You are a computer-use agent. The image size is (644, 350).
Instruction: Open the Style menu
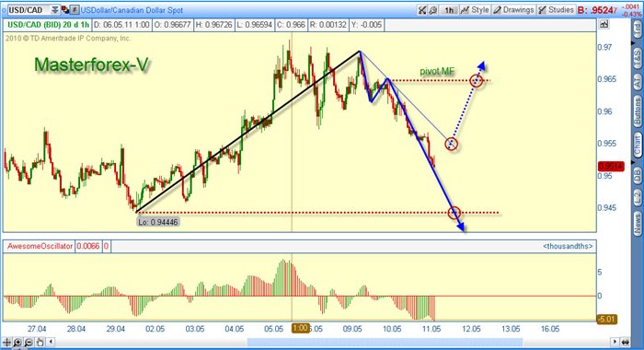(x=475, y=10)
